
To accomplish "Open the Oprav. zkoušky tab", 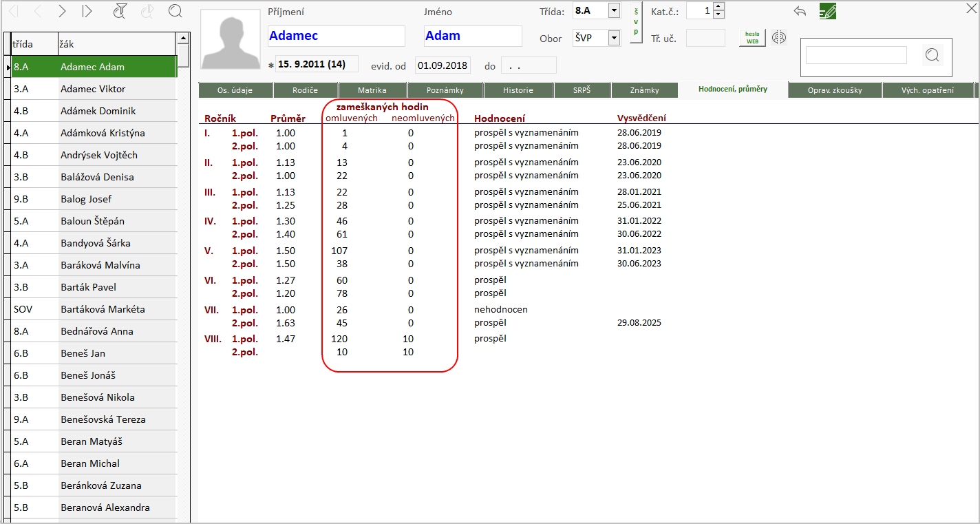I will 834,90.
